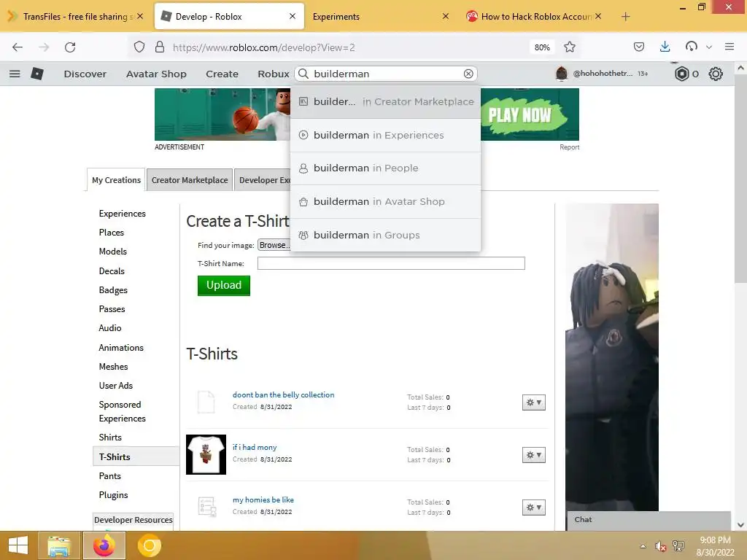The image size is (747, 560).
Task: Select Audio in the creations sidebar
Action: (110, 328)
